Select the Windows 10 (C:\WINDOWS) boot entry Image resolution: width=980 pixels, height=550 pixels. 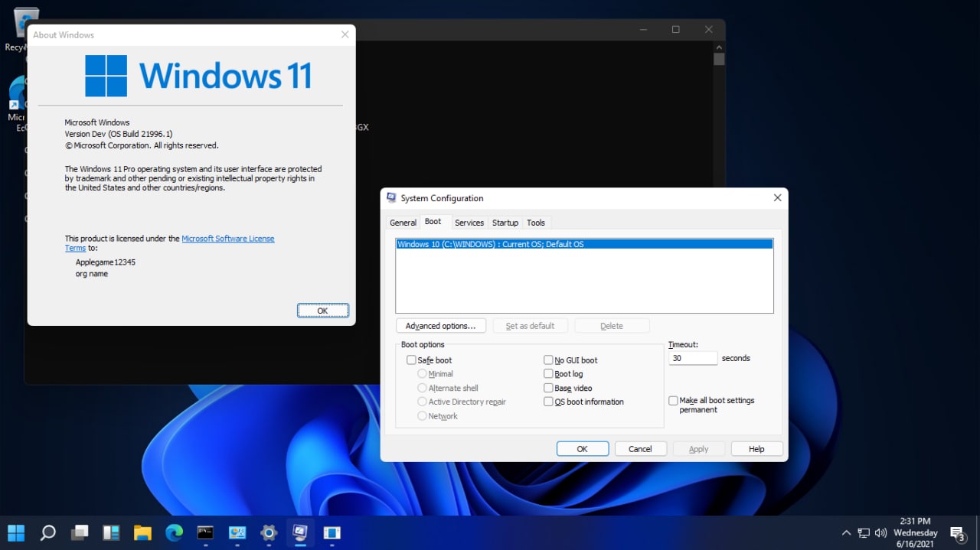pyautogui.click(x=584, y=244)
